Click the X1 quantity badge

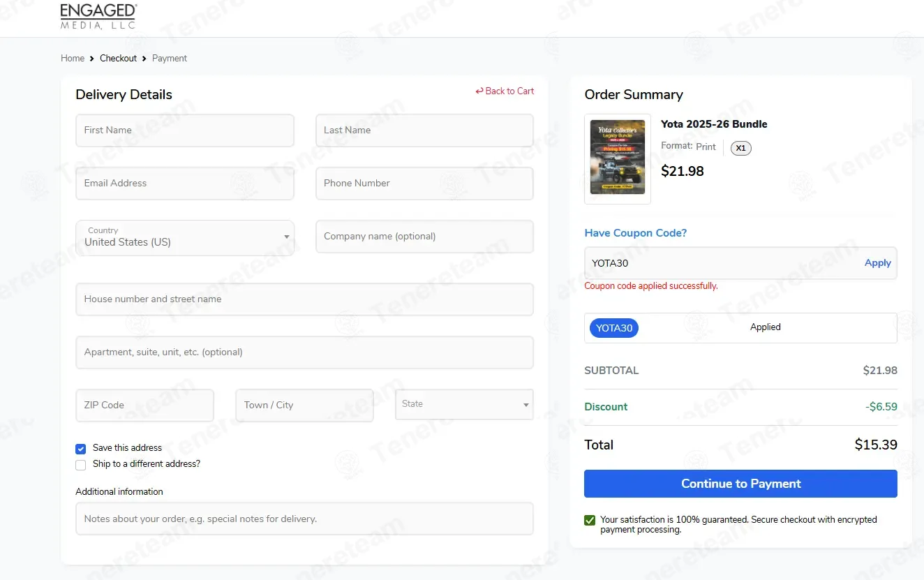[x=741, y=148]
